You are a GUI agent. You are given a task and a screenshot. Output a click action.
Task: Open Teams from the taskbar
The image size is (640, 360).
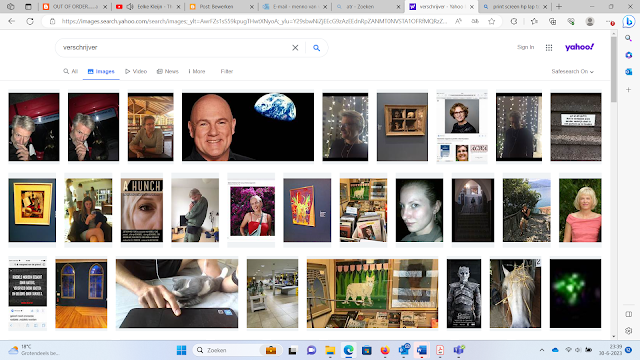[458, 350]
